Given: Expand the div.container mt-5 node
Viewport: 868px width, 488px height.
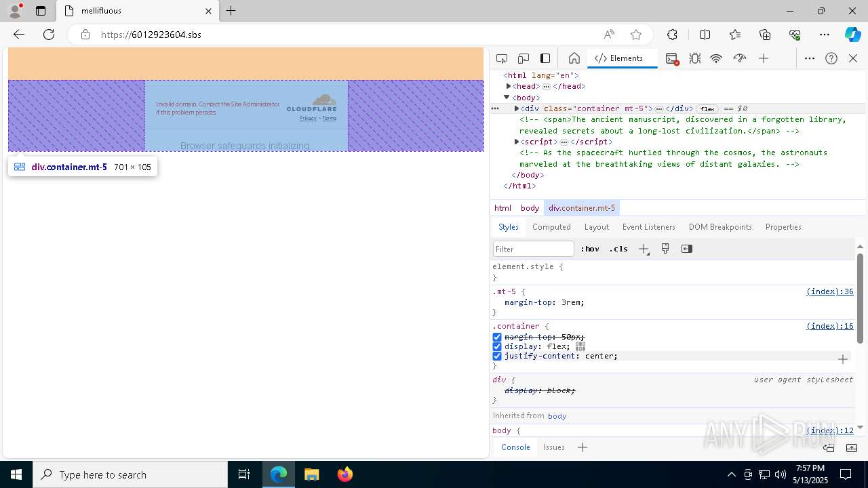Looking at the screenshot, I should pos(517,108).
